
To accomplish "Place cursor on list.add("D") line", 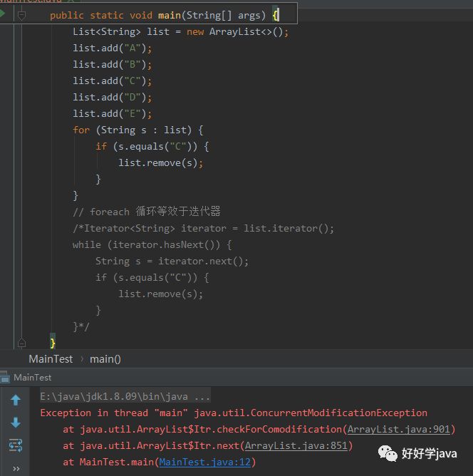I will coord(112,97).
